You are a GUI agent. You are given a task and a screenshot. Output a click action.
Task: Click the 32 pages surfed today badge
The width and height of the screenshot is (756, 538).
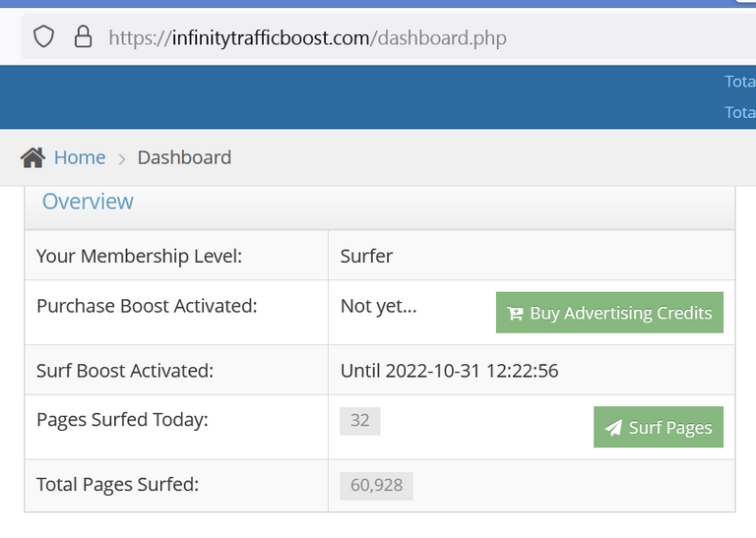pyautogui.click(x=360, y=421)
